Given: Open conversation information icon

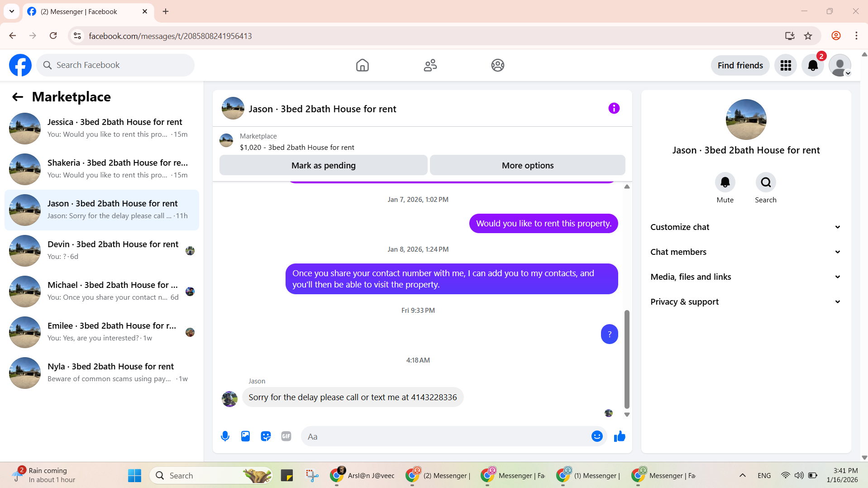Looking at the screenshot, I should click(614, 108).
